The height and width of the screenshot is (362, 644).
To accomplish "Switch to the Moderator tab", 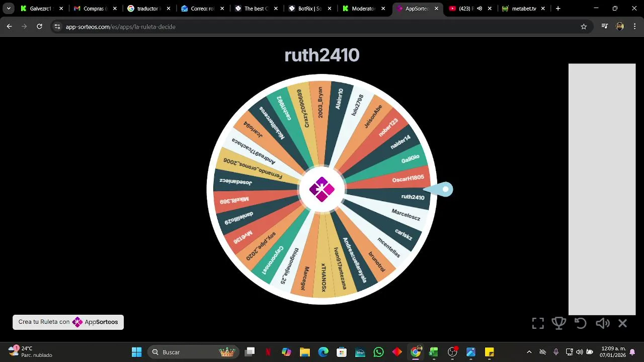I will click(364, 9).
